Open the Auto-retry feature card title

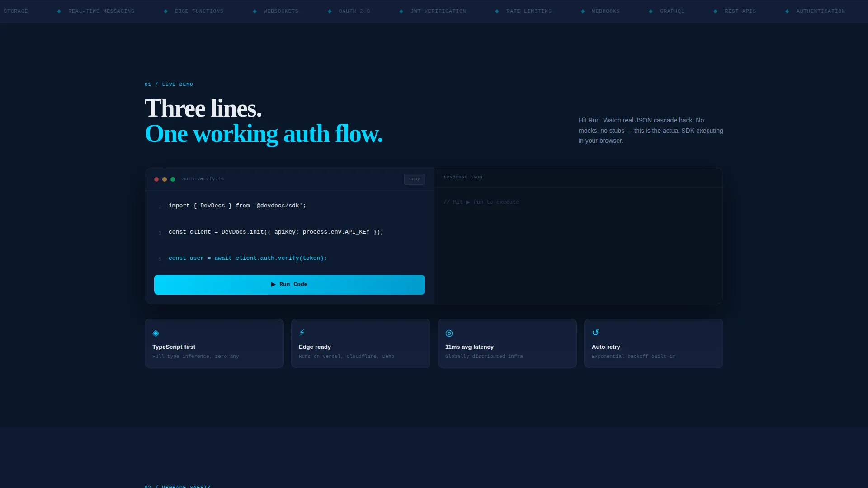(606, 347)
